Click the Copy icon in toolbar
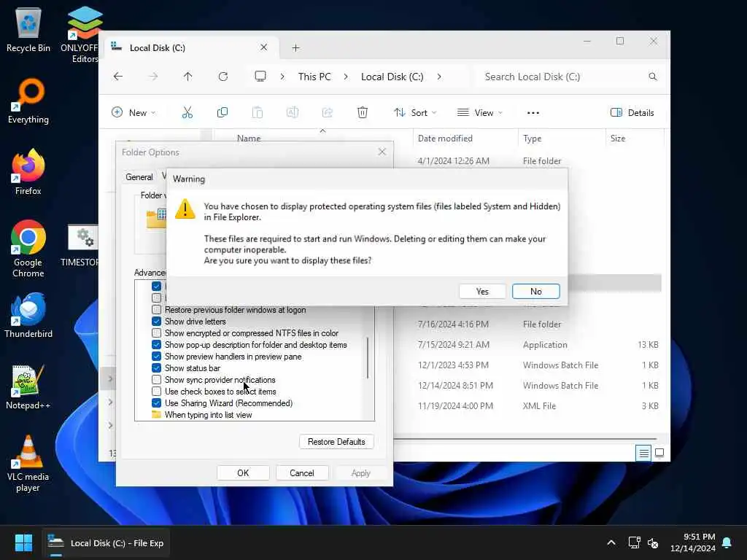This screenshot has width=747, height=560. (222, 113)
